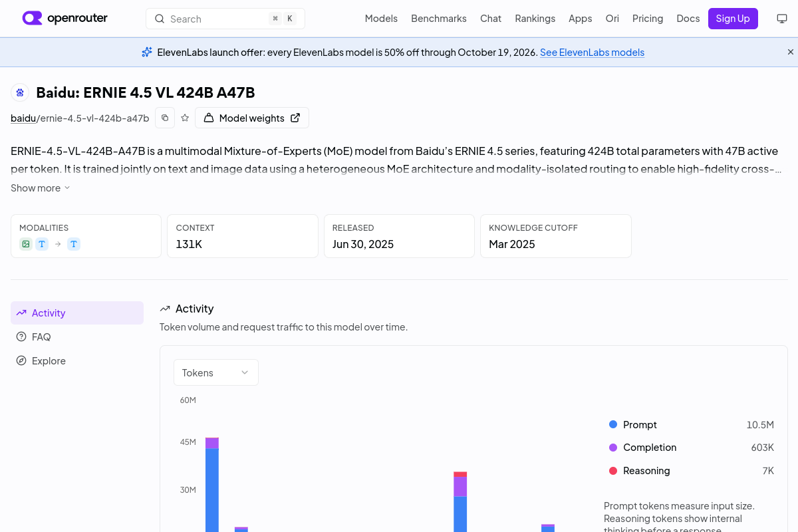Screen dimensions: 798x532
Task: Click the purple Completion legend dot
Action: [613, 448]
